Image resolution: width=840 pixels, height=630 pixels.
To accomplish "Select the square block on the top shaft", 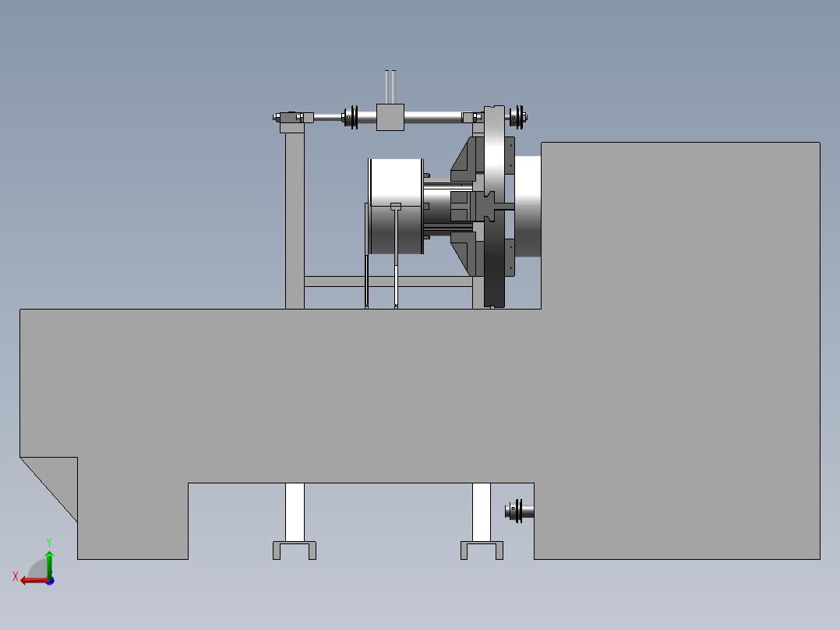I will point(390,118).
